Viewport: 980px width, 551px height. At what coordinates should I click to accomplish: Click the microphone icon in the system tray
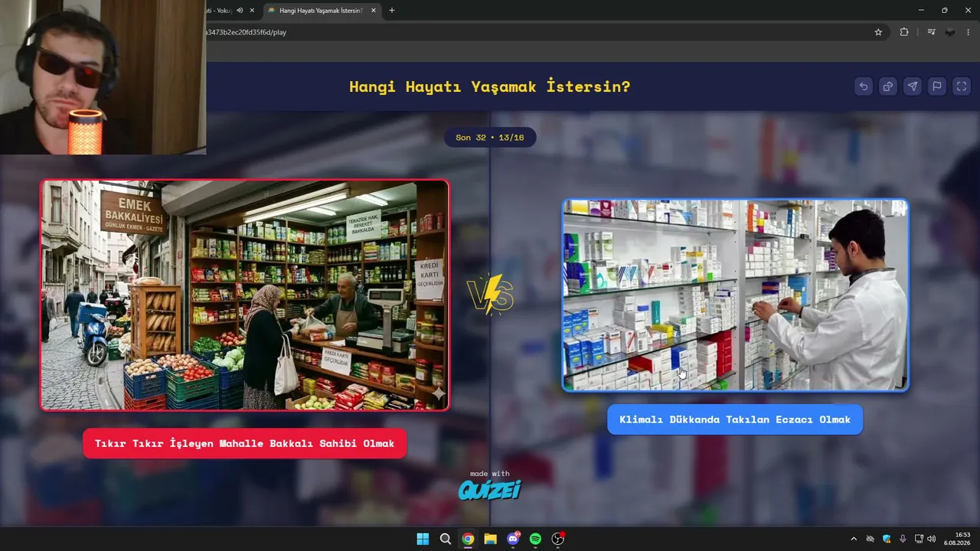pos(903,539)
